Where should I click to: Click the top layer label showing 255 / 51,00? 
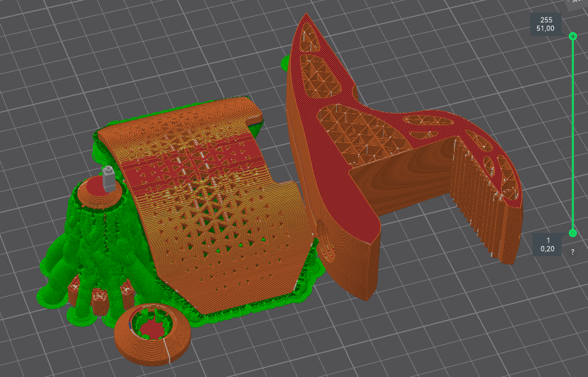[546, 24]
